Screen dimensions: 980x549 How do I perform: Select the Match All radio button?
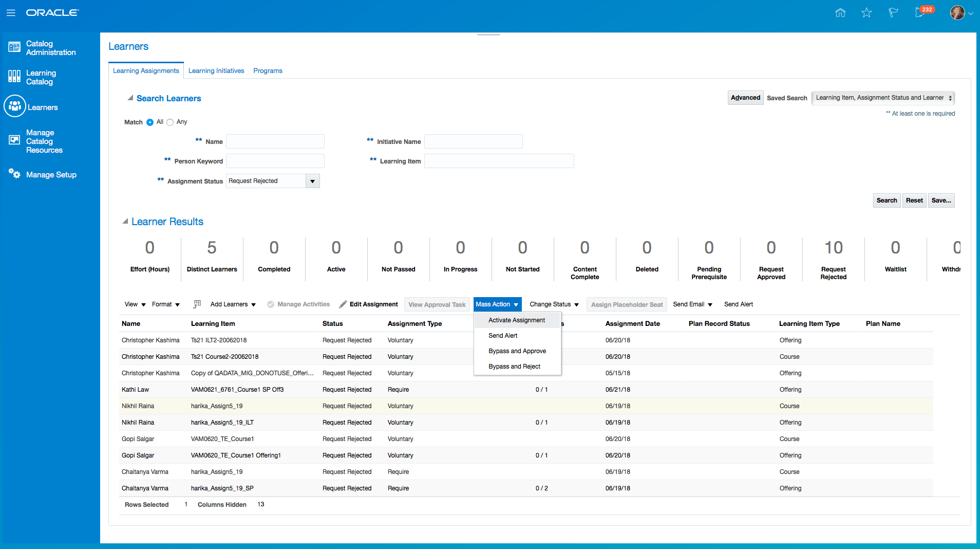tap(150, 122)
